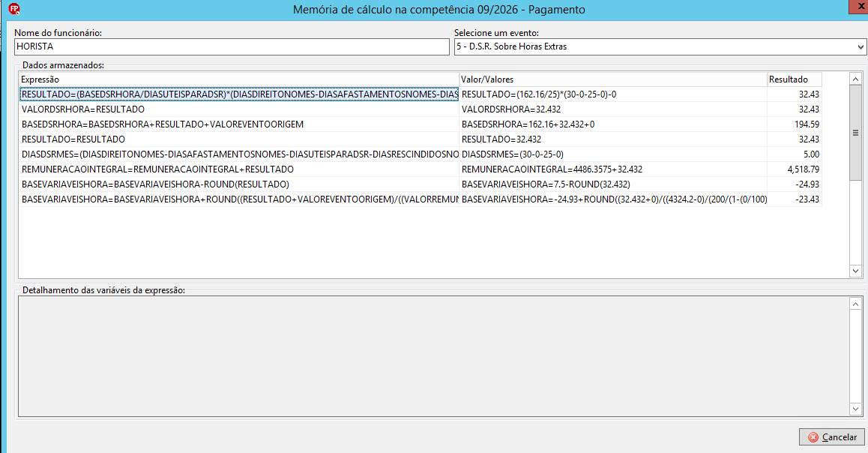868x453 pixels.
Task: Click value RESULTADO=(162.16/25)*(30-0-25-0)-0
Action: click(539, 94)
